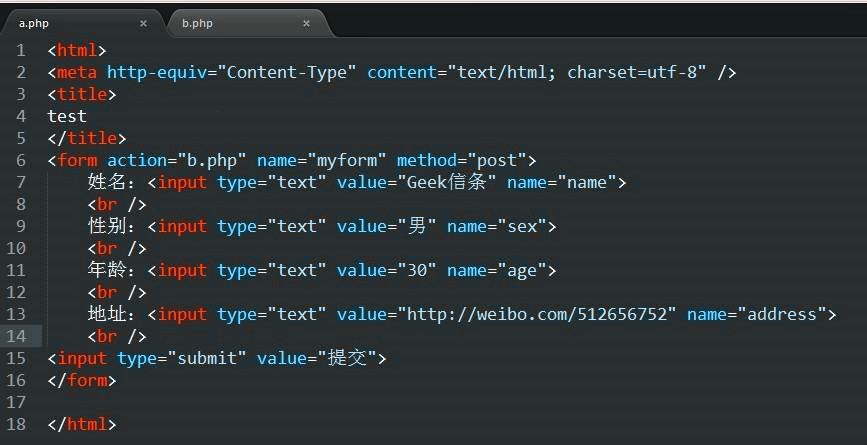
Task: Click the meta tag name on line 2
Action: click(x=77, y=72)
